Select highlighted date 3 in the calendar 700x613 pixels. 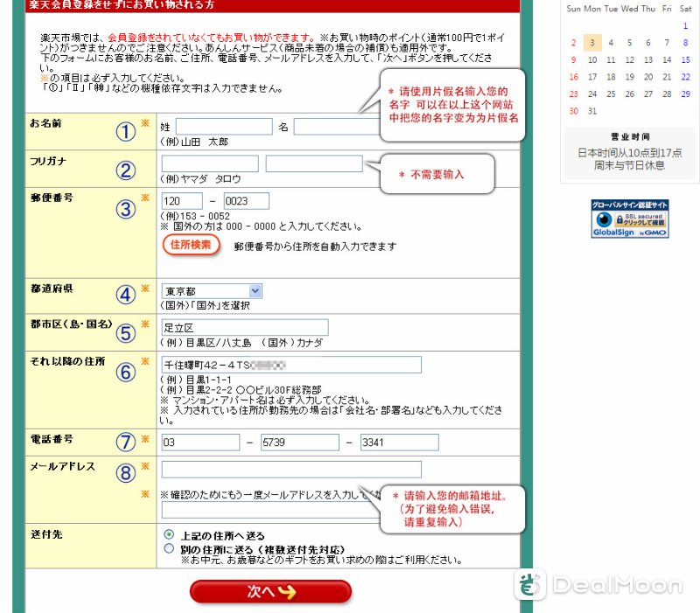(x=592, y=43)
